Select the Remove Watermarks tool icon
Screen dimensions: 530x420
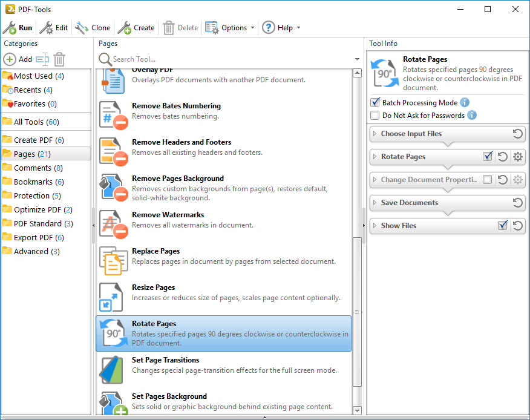point(113,224)
